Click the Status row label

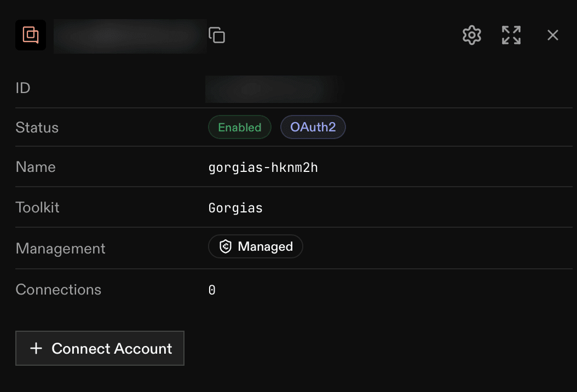(x=37, y=128)
